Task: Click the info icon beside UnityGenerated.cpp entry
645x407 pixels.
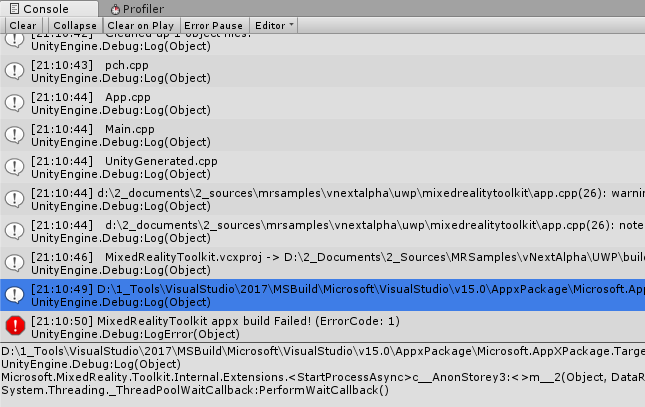Action: click(15, 167)
